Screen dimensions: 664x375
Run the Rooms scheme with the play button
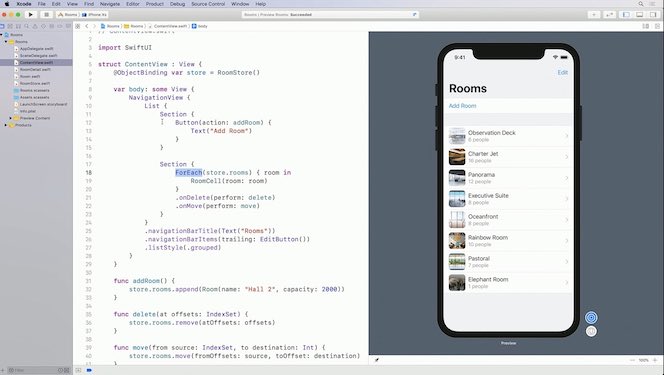[x=30, y=14]
